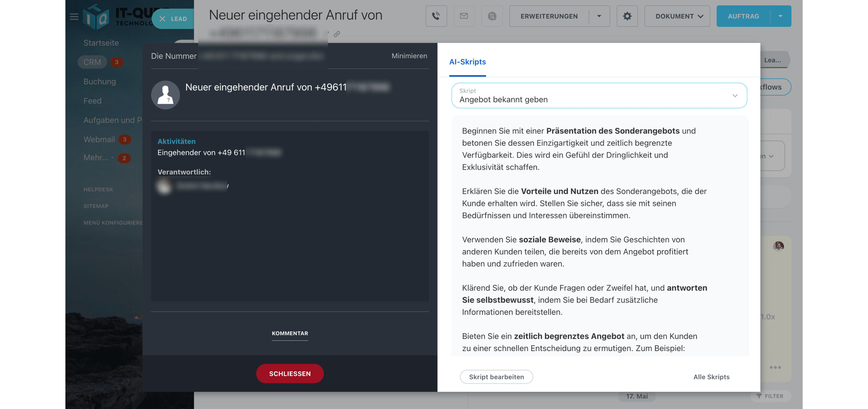Expand the Erweiterungen dropdown arrow
The width and height of the screenshot is (868, 409).
click(599, 16)
